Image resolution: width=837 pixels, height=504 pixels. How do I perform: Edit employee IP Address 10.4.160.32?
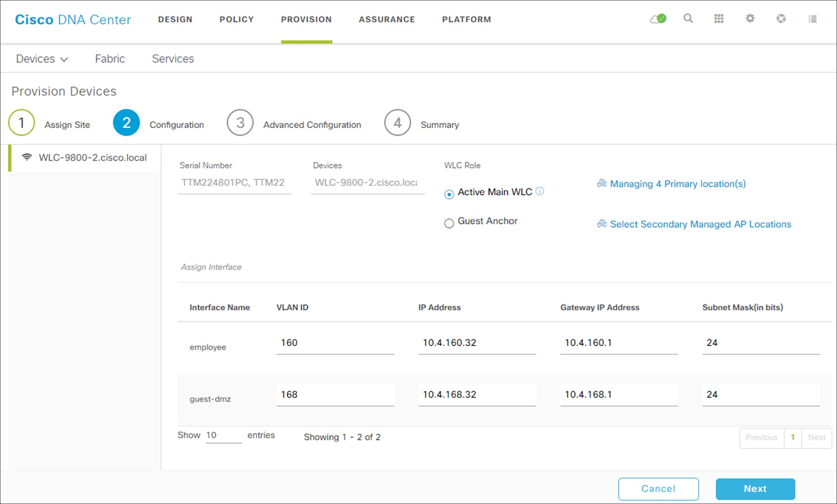[x=477, y=343]
